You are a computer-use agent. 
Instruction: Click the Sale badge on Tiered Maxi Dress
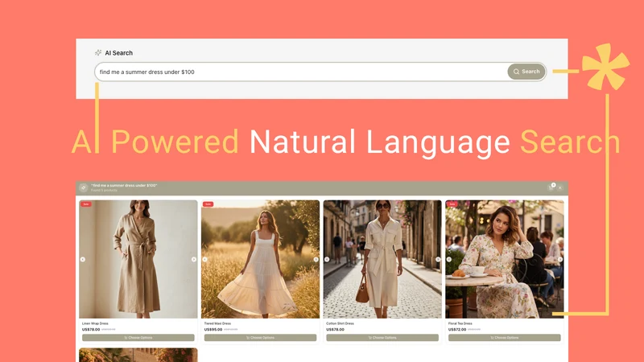click(208, 204)
